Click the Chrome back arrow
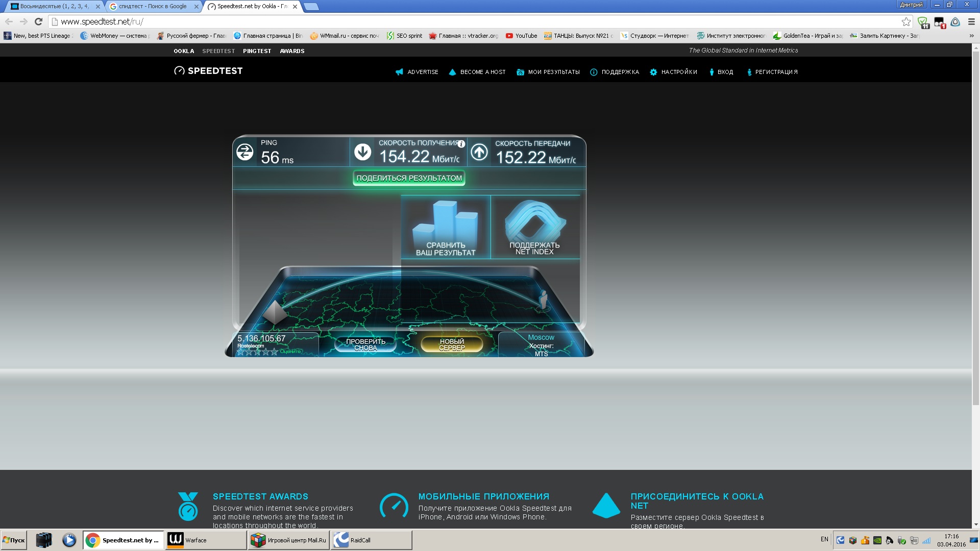 point(9,21)
